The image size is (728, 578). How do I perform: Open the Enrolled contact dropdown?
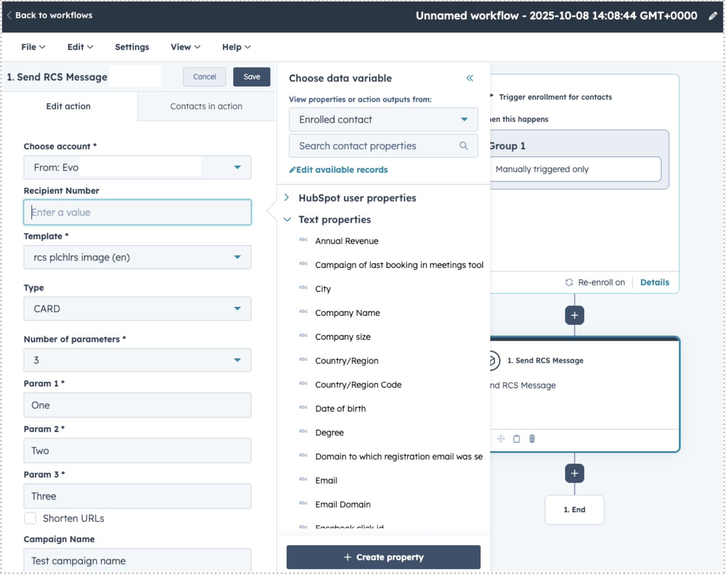(383, 119)
